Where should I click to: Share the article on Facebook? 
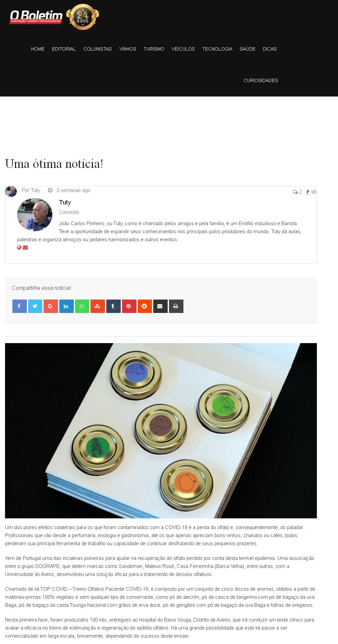pos(19,306)
